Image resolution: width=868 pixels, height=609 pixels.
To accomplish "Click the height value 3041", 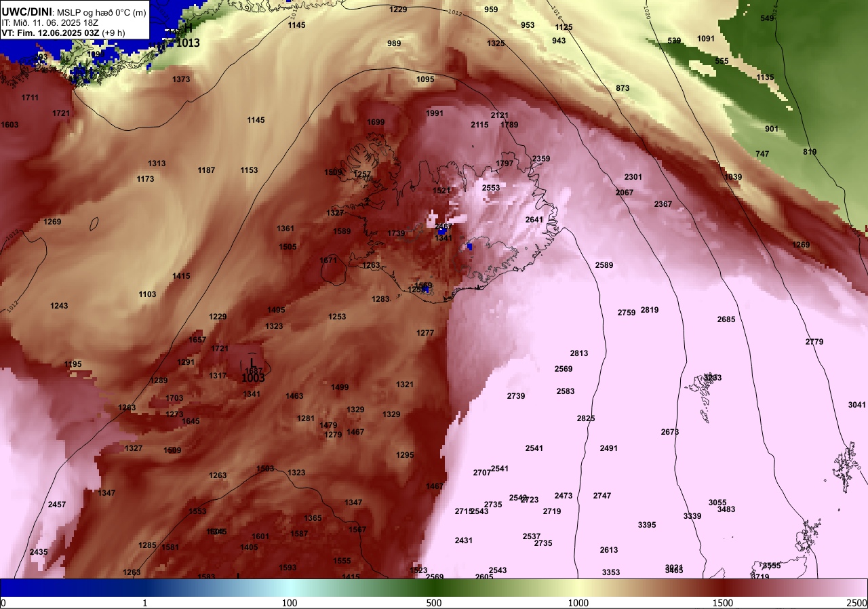I will tap(857, 405).
